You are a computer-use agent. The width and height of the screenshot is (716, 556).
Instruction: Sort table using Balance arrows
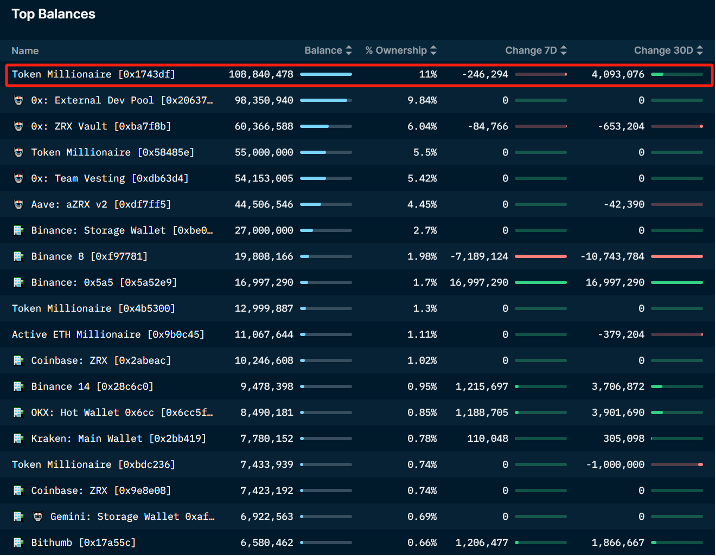(x=348, y=51)
